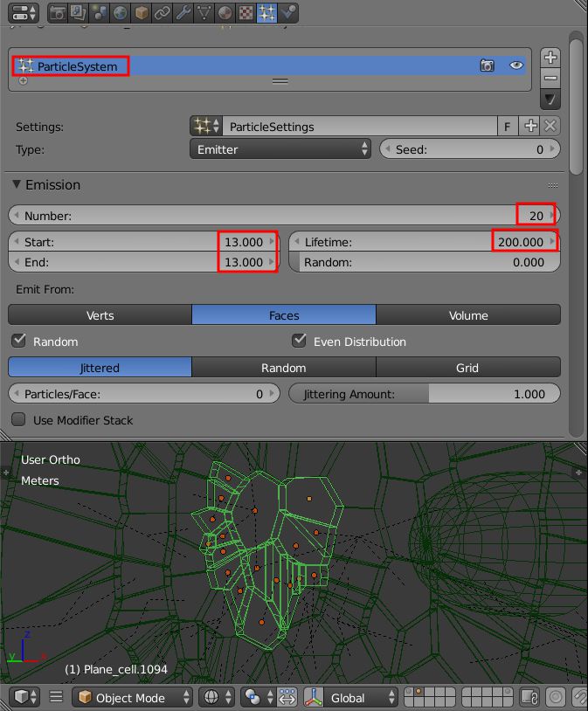The width and height of the screenshot is (588, 711).
Task: Toggle ParticleSystem render camera icon
Action: [x=487, y=66]
